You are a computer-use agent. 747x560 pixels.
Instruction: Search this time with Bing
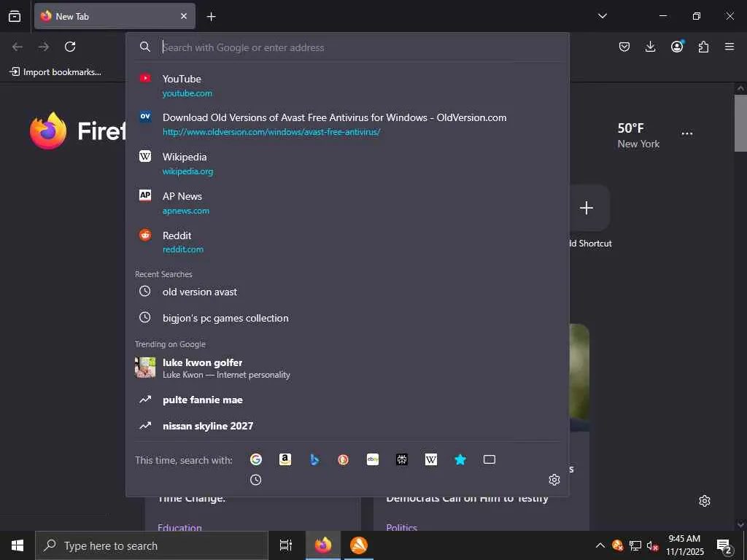pos(314,459)
